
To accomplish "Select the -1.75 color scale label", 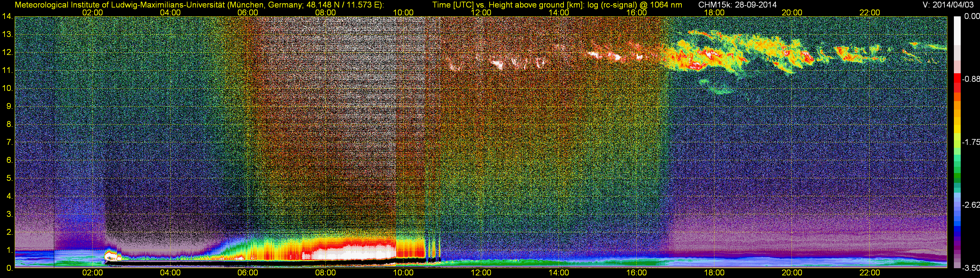I will point(971,142).
